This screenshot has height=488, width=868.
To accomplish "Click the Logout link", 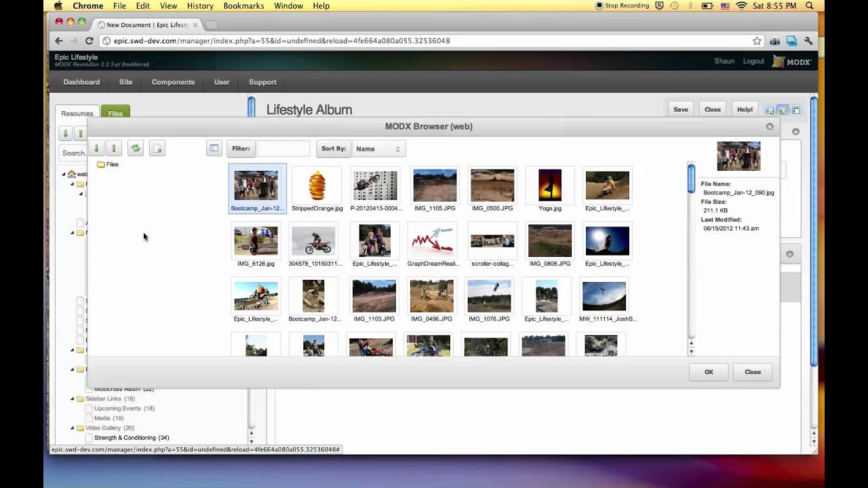I will [753, 61].
